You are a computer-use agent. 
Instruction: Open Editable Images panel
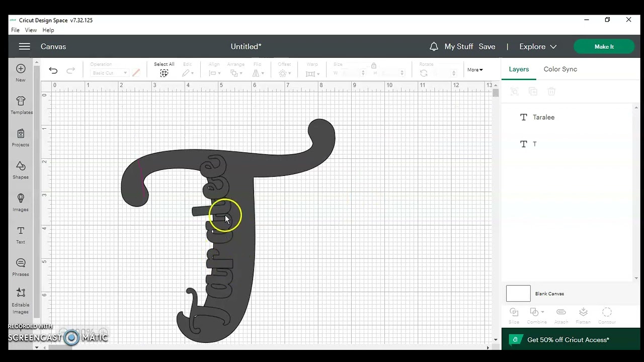pyautogui.click(x=21, y=301)
